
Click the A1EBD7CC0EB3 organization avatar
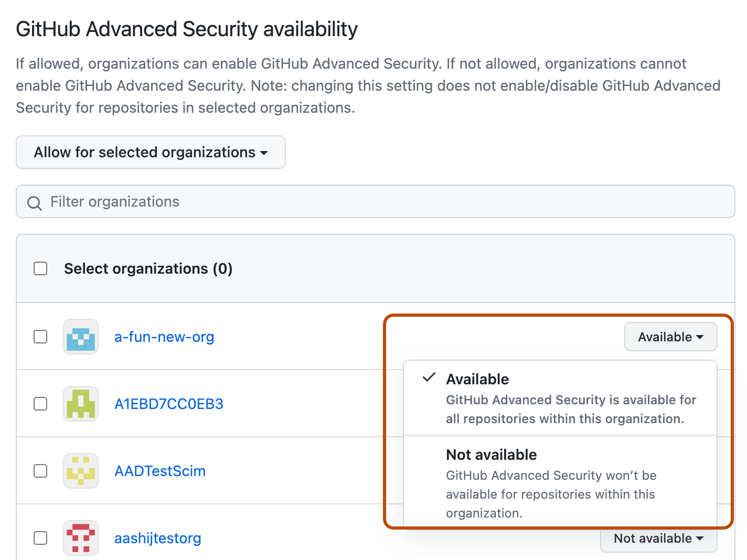coord(81,404)
